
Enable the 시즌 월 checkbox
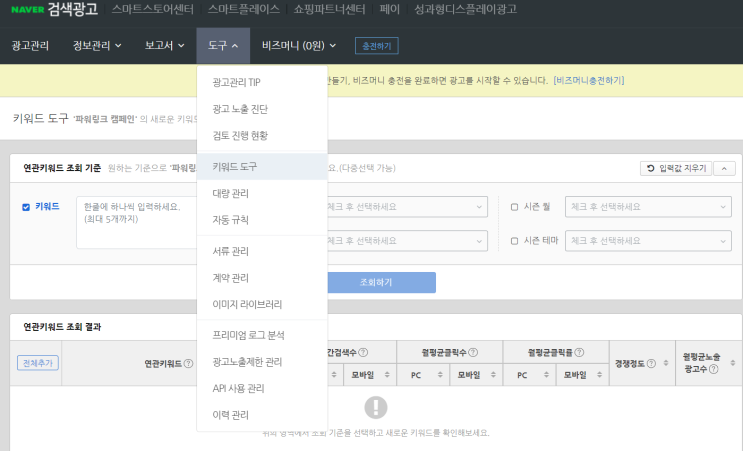coord(514,207)
